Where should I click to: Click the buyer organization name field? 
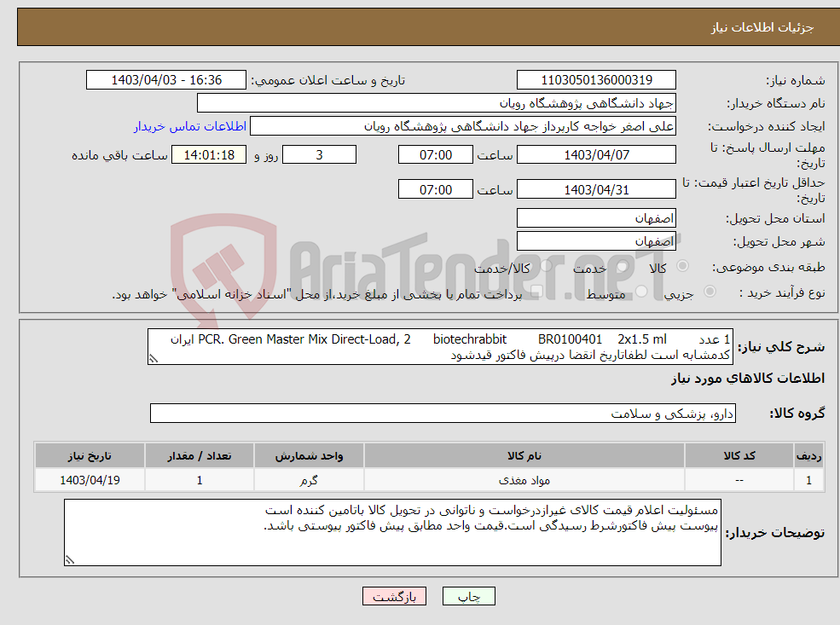point(437,103)
